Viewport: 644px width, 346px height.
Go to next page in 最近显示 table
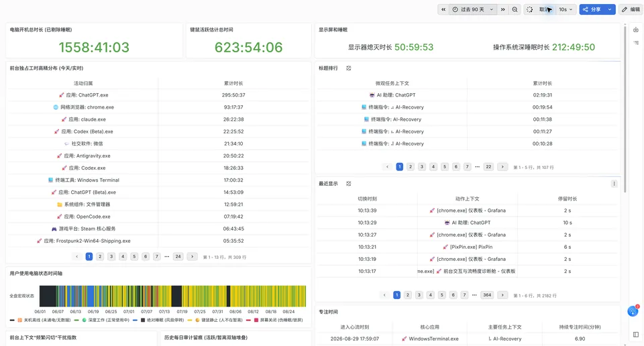coord(502,295)
